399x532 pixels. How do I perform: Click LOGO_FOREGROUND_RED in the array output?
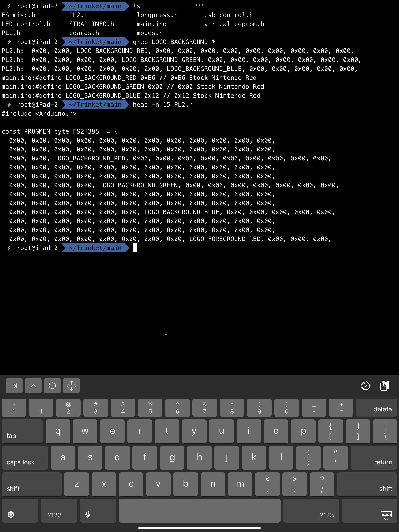pos(225,239)
